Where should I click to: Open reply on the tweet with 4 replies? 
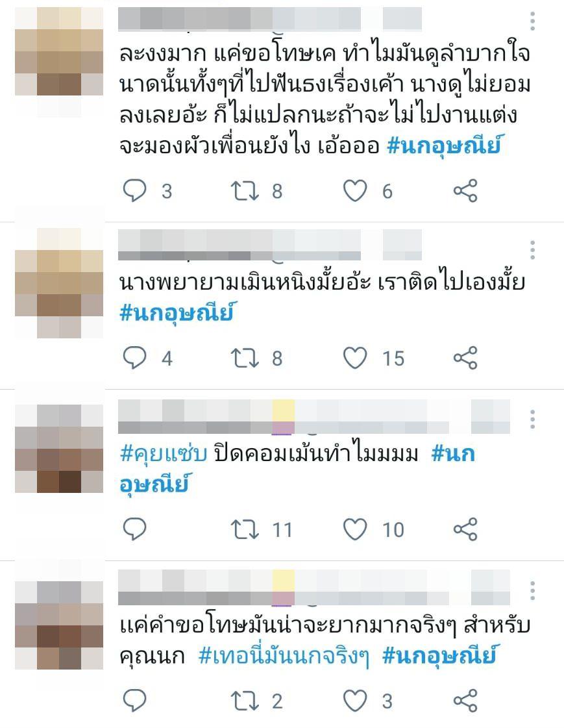coord(134,358)
